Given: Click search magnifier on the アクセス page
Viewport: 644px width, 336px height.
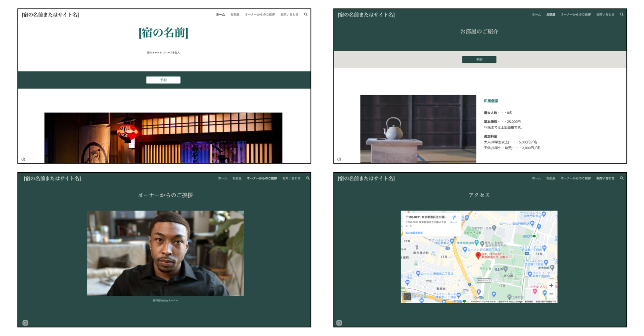Looking at the screenshot, I should point(621,178).
